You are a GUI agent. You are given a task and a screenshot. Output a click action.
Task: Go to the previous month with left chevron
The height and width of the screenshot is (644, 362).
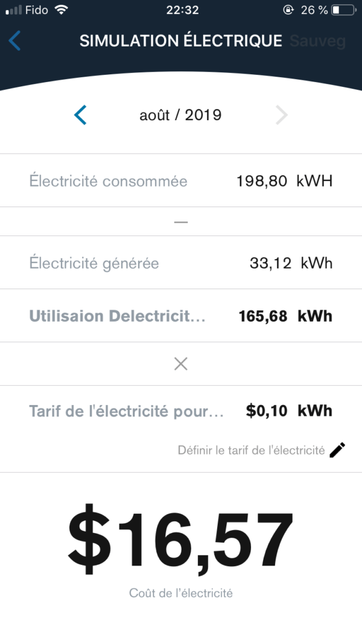(x=80, y=115)
